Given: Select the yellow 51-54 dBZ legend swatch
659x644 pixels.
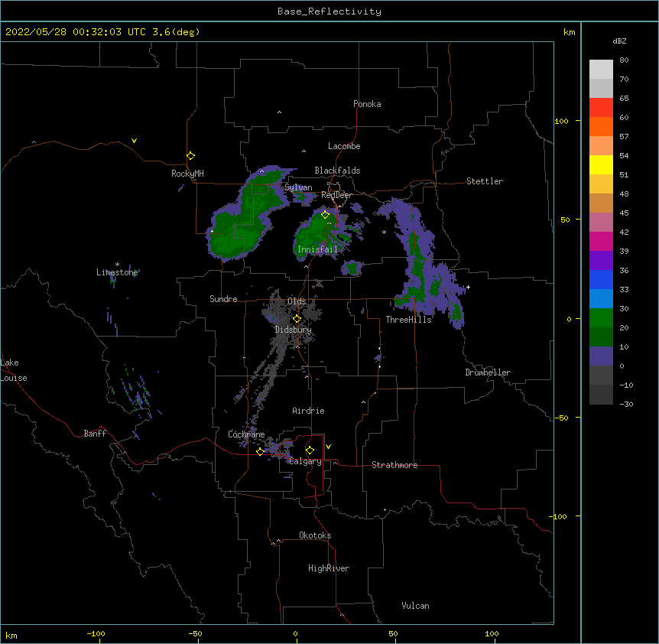Looking at the screenshot, I should coord(601,164).
